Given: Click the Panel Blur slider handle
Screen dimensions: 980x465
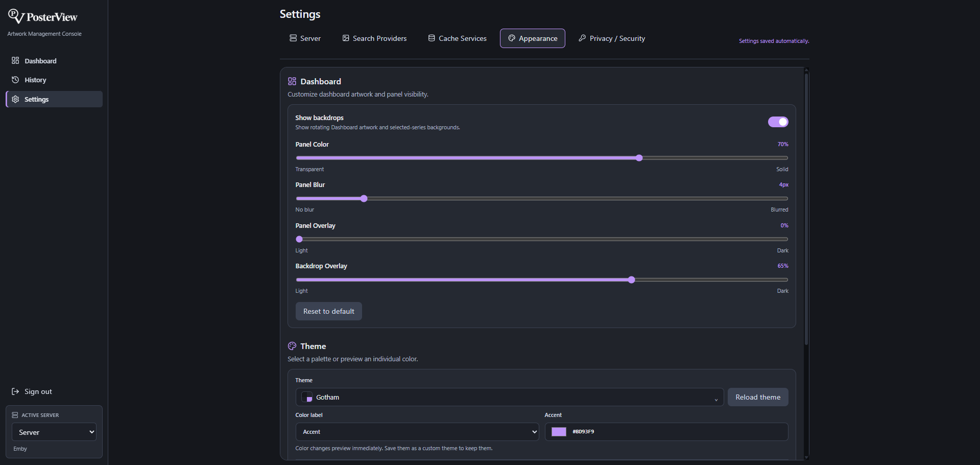Looking at the screenshot, I should coord(364,198).
